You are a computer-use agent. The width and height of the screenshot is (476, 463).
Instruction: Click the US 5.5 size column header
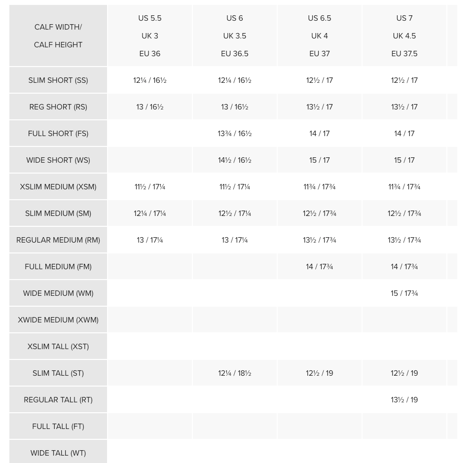click(x=150, y=36)
